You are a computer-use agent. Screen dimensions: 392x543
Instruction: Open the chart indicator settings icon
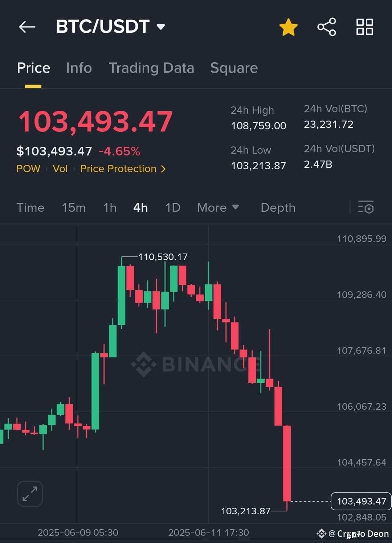(x=366, y=207)
